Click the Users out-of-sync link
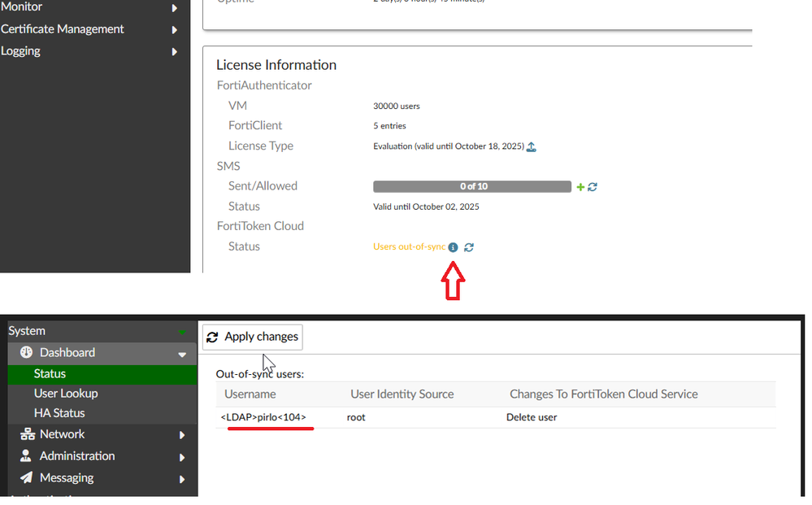Screen dimensions: 812x505 (x=409, y=247)
